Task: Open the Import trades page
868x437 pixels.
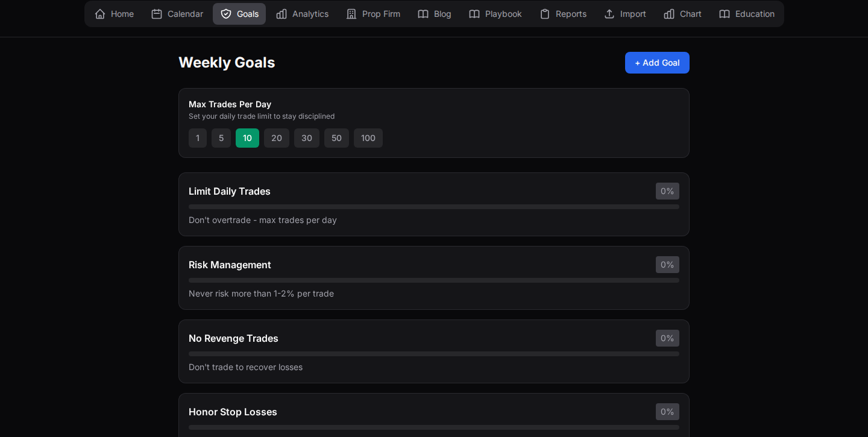Action: [x=624, y=13]
